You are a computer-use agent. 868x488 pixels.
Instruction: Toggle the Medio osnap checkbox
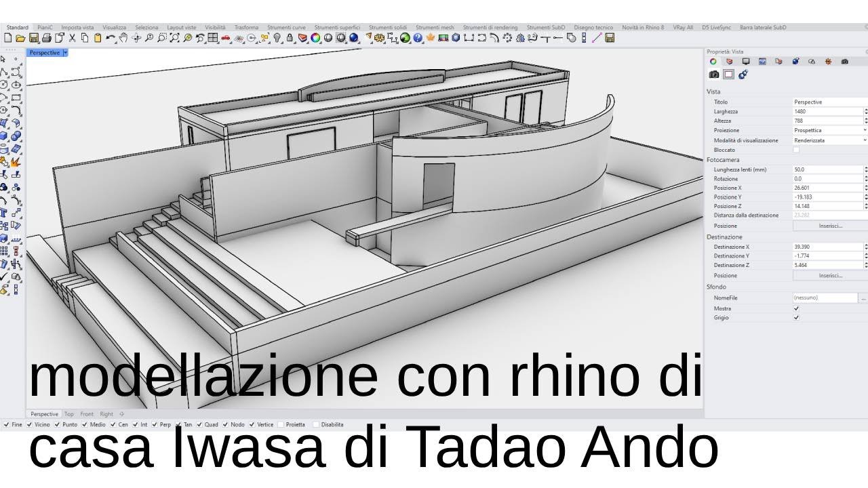(84, 424)
